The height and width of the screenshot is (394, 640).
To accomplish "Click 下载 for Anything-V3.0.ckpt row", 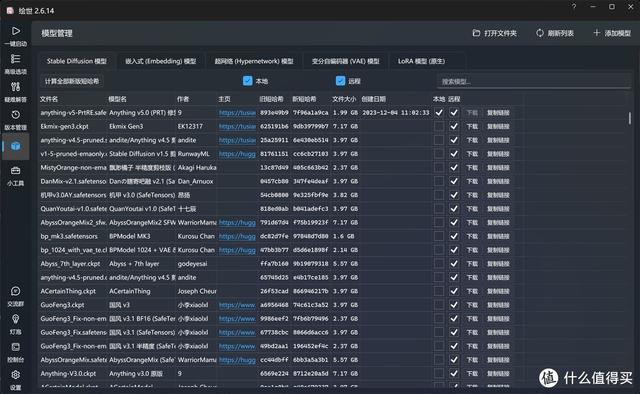I will 472,374.
